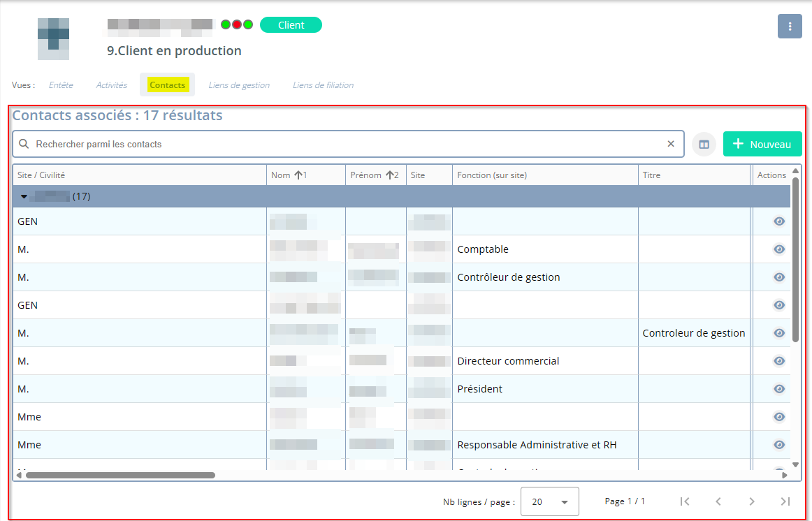Sort by the Nom column header
The image size is (812, 521).
pyautogui.click(x=281, y=175)
